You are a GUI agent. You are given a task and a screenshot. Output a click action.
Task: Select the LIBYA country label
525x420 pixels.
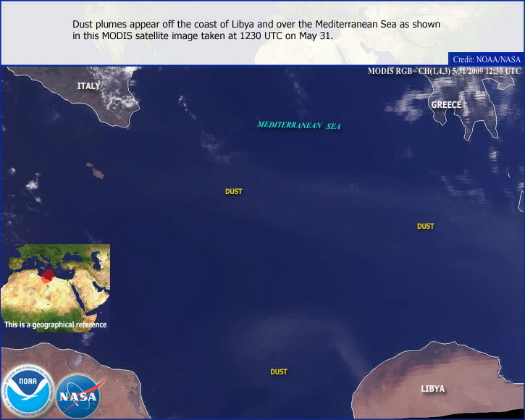point(433,389)
